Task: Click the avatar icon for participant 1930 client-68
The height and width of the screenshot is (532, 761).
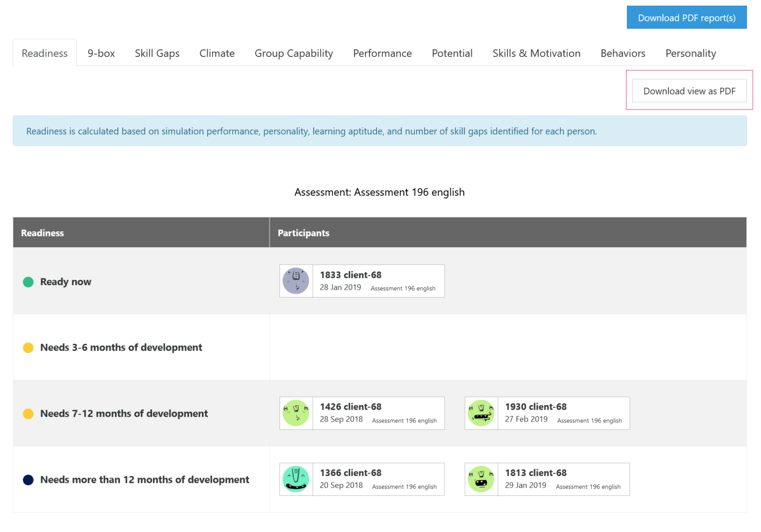Action: 481,413
